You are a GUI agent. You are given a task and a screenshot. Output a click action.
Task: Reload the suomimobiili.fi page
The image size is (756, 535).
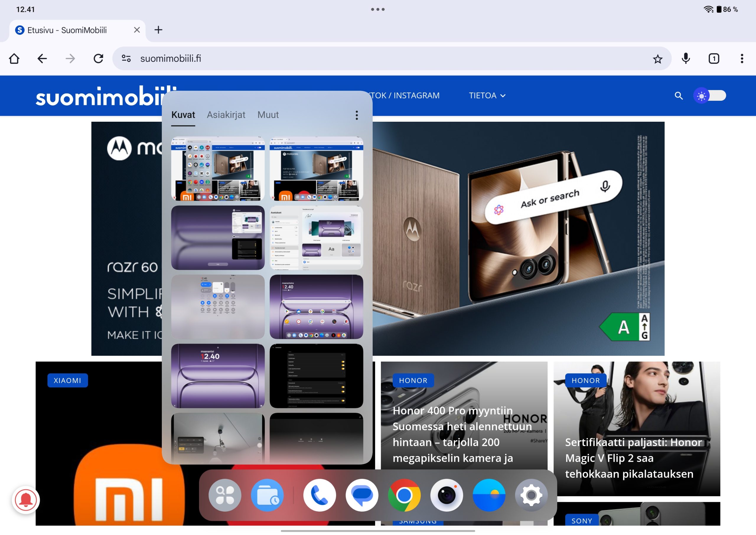tap(98, 58)
